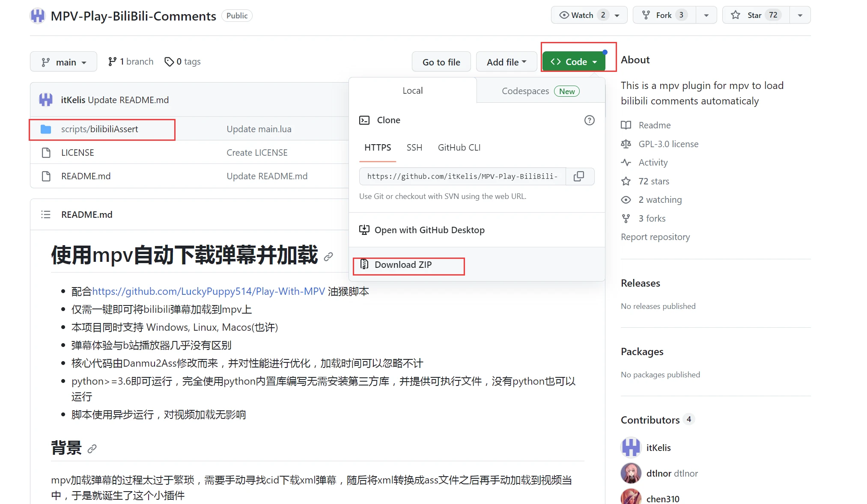Viewport: 867px width, 504px height.
Task: Fork this repository
Action: click(664, 15)
